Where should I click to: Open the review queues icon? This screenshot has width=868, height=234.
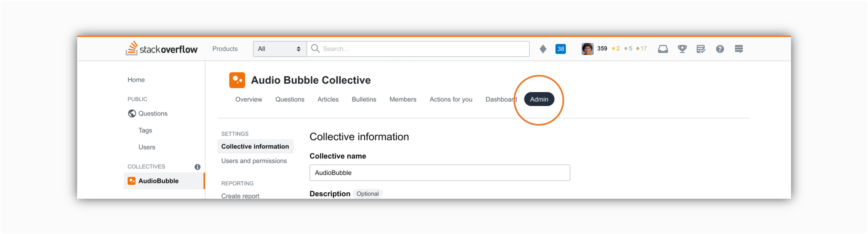(x=701, y=49)
